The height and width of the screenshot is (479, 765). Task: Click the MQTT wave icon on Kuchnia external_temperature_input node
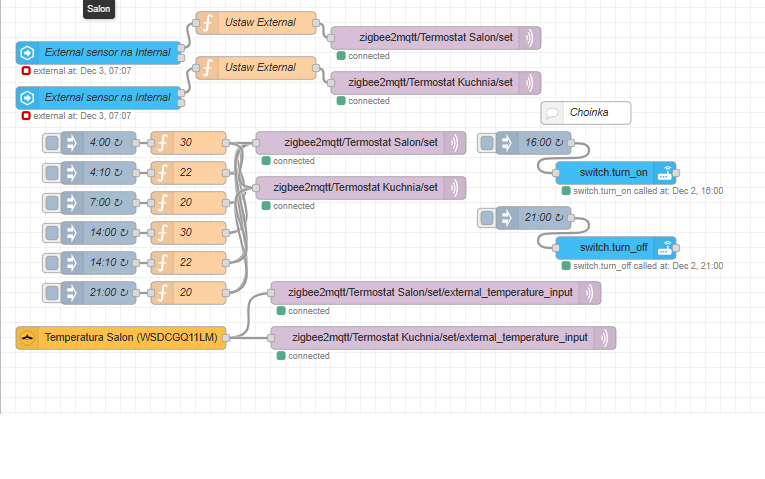pyautogui.click(x=605, y=338)
